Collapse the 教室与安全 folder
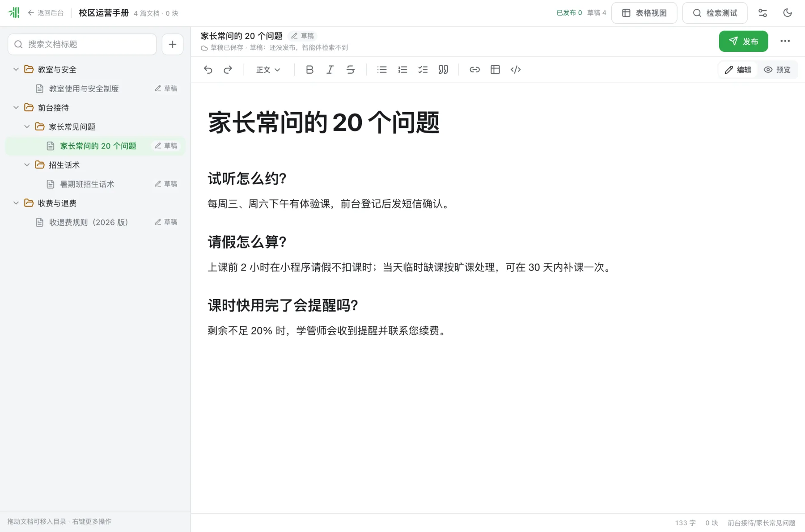The image size is (805, 532). tap(16, 69)
